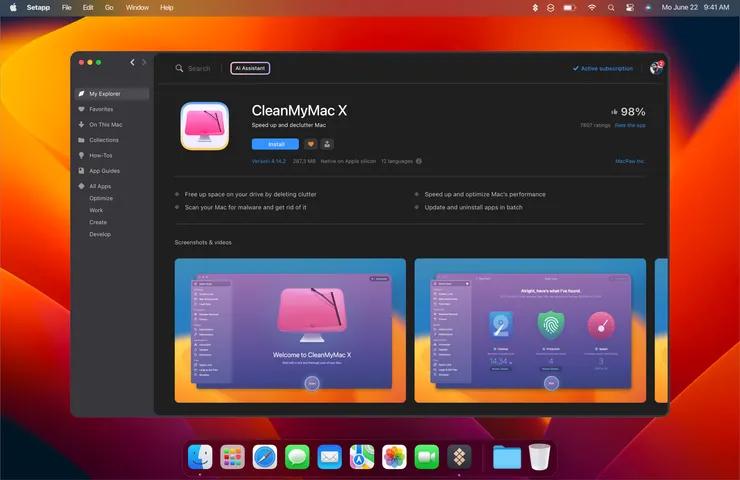
Task: Open the user profile avatar
Action: (x=656, y=68)
